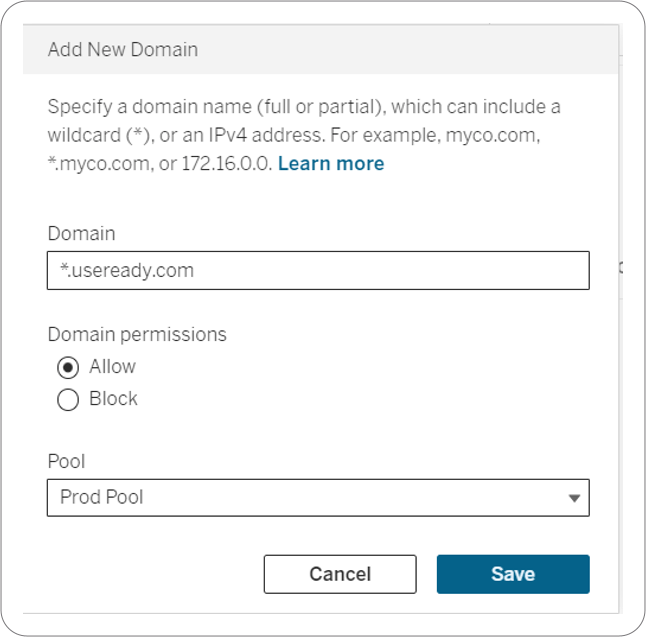Screen dimensions: 646x637
Task: Open the Learn more link
Action: [x=331, y=164]
